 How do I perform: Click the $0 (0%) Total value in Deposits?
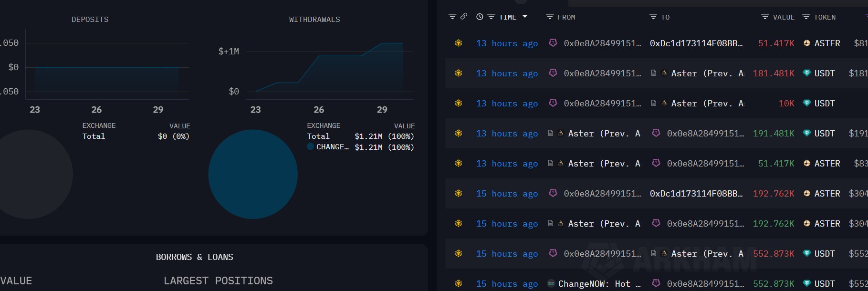pos(174,136)
